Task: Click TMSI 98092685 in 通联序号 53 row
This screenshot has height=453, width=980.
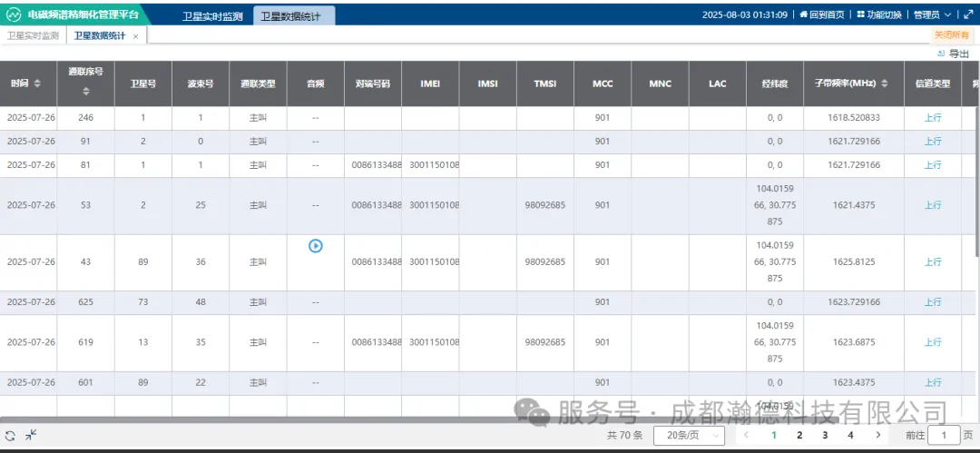Action: click(545, 205)
